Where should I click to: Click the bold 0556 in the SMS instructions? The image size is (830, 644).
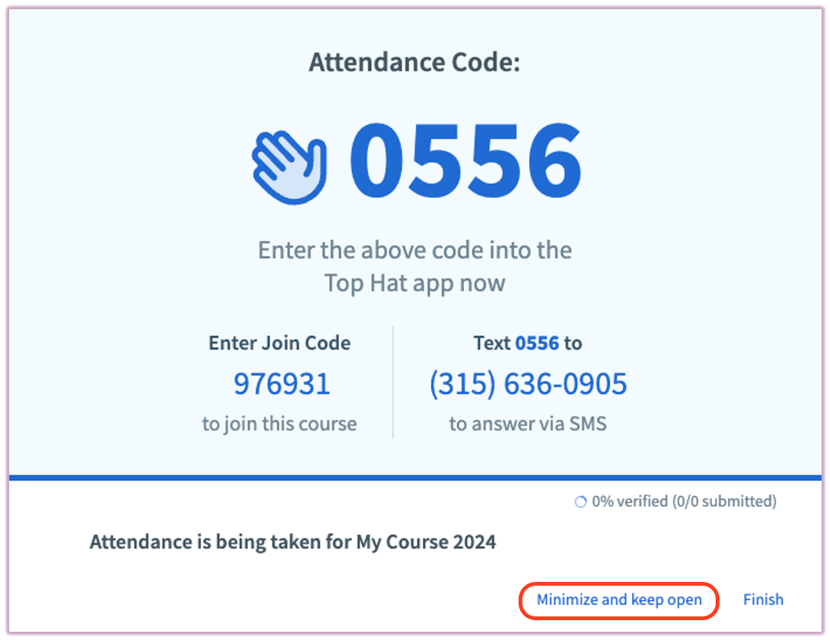(x=537, y=343)
